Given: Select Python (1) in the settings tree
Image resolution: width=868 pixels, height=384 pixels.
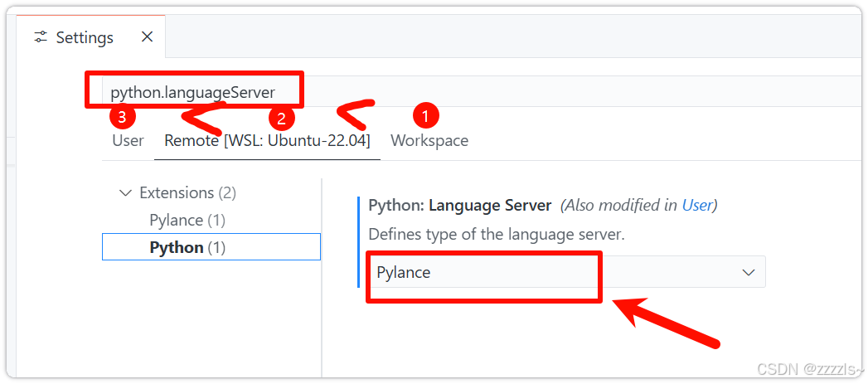Looking at the screenshot, I should point(211,247).
